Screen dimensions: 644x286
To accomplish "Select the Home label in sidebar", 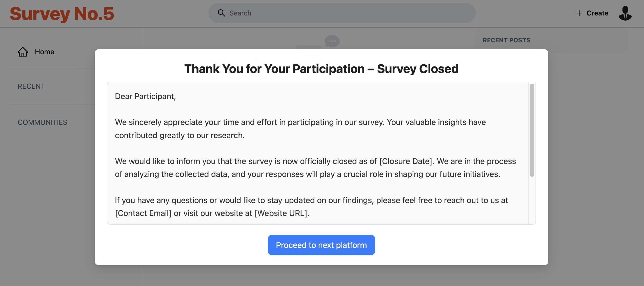I will [x=45, y=52].
